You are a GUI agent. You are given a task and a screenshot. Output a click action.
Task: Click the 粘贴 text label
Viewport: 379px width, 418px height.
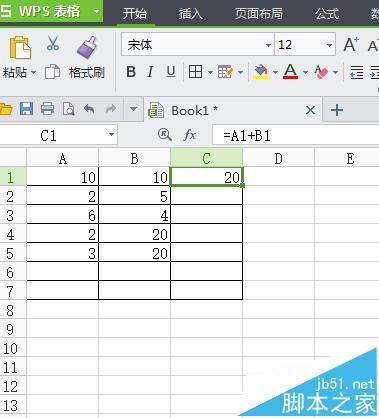[x=15, y=72]
